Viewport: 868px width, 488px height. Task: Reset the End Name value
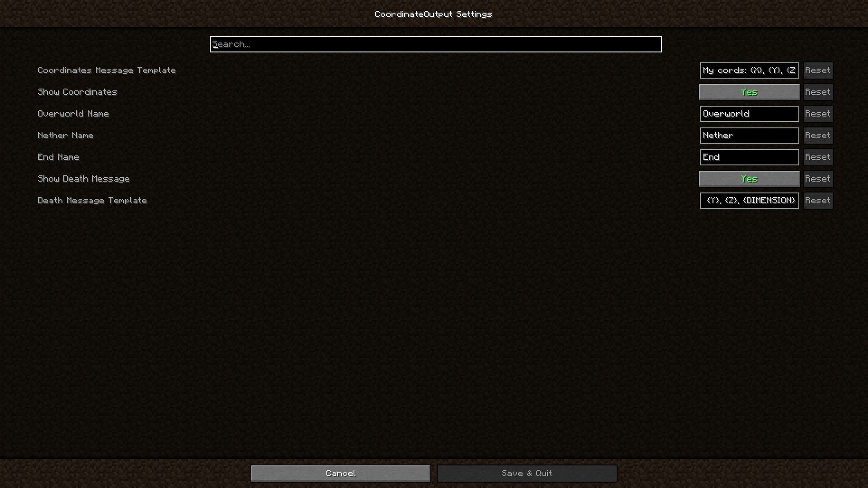(817, 157)
